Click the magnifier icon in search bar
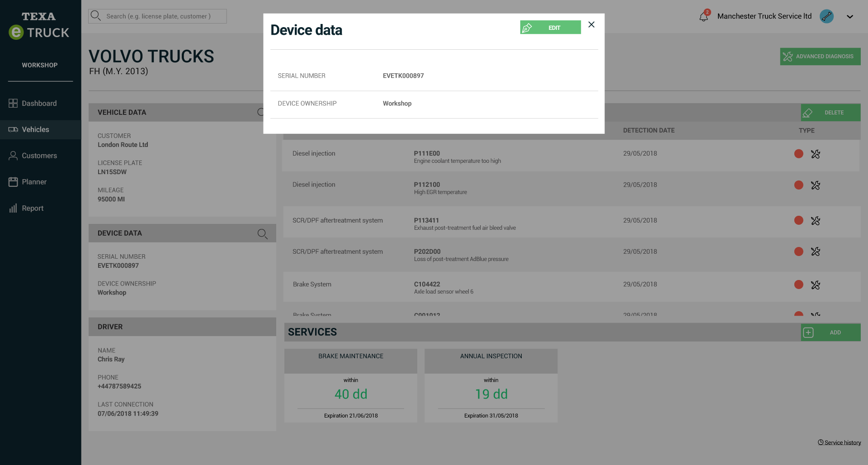This screenshot has width=868, height=465. (x=95, y=16)
